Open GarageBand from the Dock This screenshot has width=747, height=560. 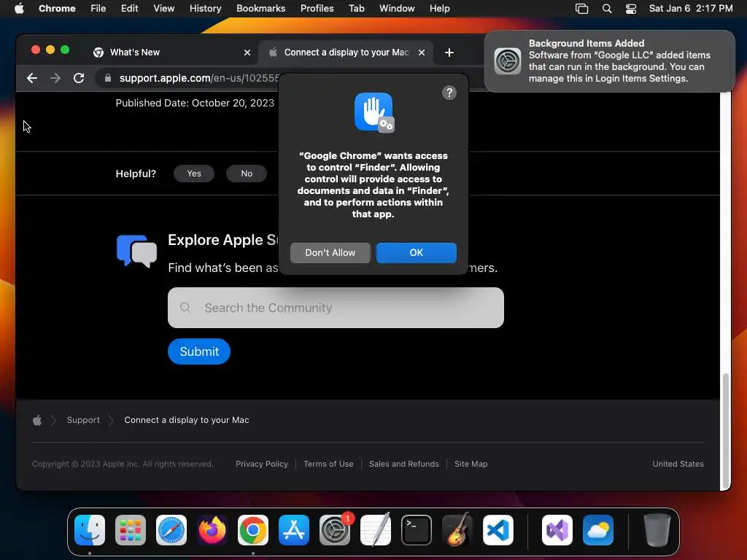coord(457,530)
